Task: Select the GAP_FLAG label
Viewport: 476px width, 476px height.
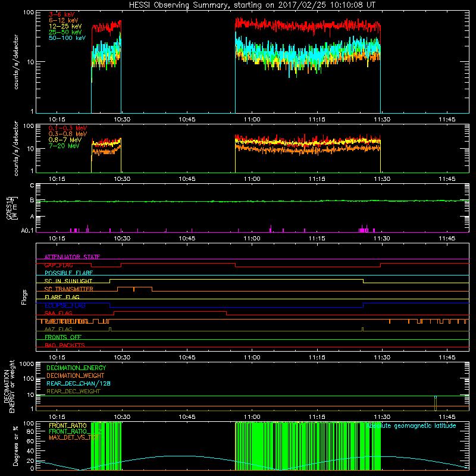Action: (x=58, y=265)
